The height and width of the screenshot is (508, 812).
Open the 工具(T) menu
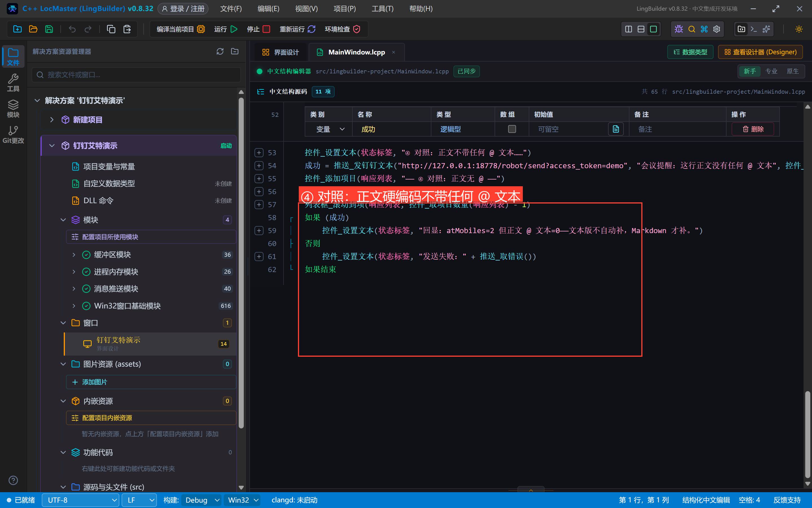pyautogui.click(x=383, y=9)
